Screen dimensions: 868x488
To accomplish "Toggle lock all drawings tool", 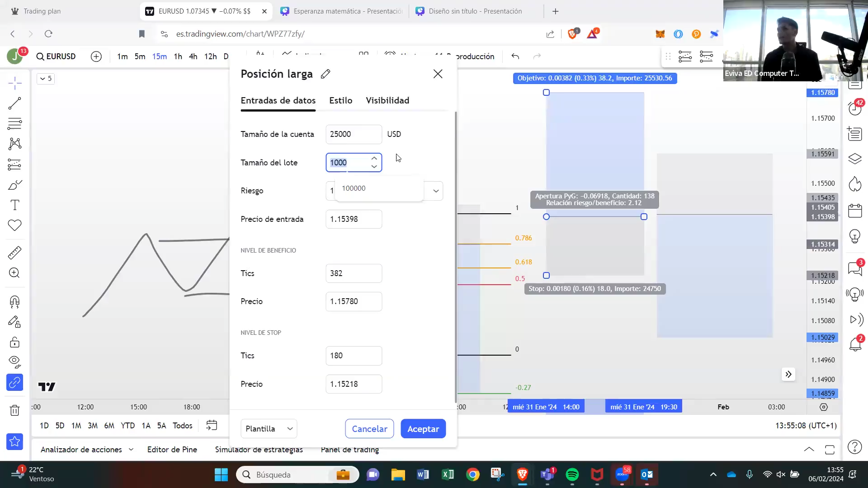I will [14, 343].
